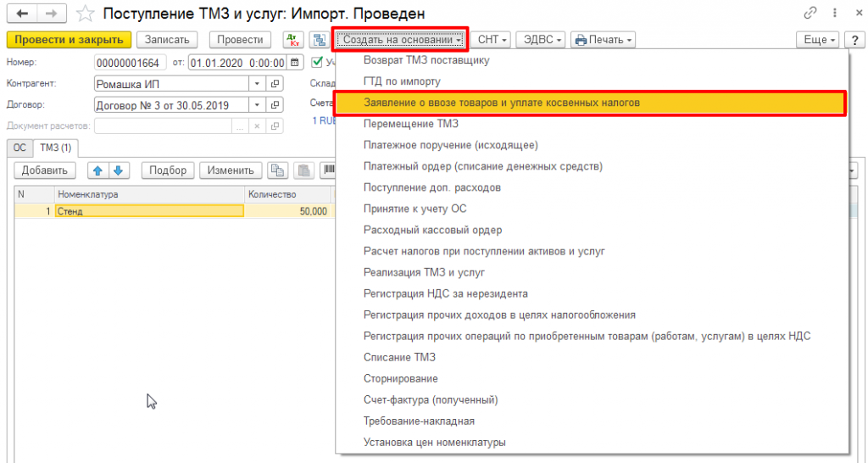Switch to the ОС tab

click(19, 148)
